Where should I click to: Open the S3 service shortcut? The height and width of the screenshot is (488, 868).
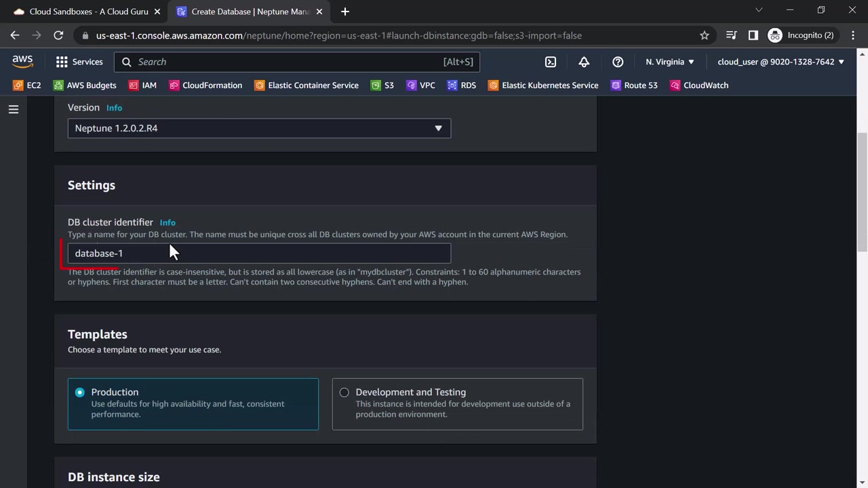point(382,85)
